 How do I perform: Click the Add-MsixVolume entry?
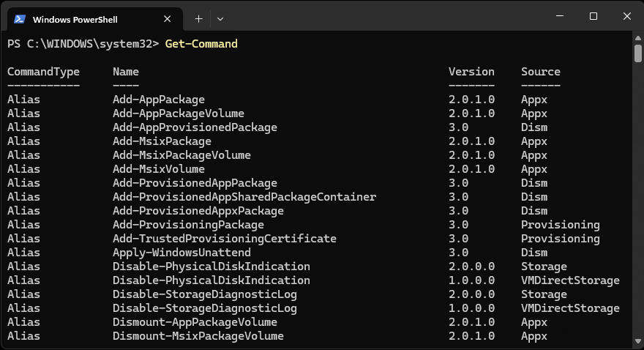pyautogui.click(x=159, y=169)
